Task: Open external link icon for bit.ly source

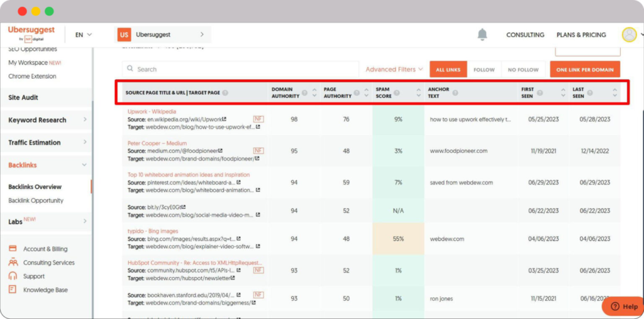Action: 184,207
